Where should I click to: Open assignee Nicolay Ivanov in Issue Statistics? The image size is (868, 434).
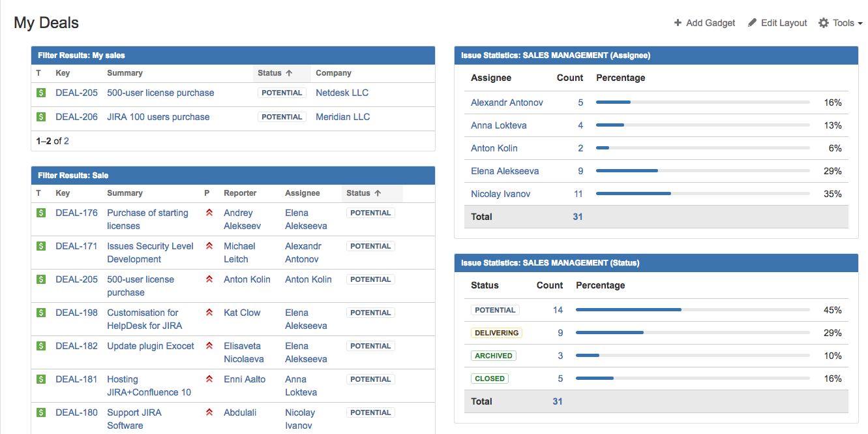[x=500, y=194]
